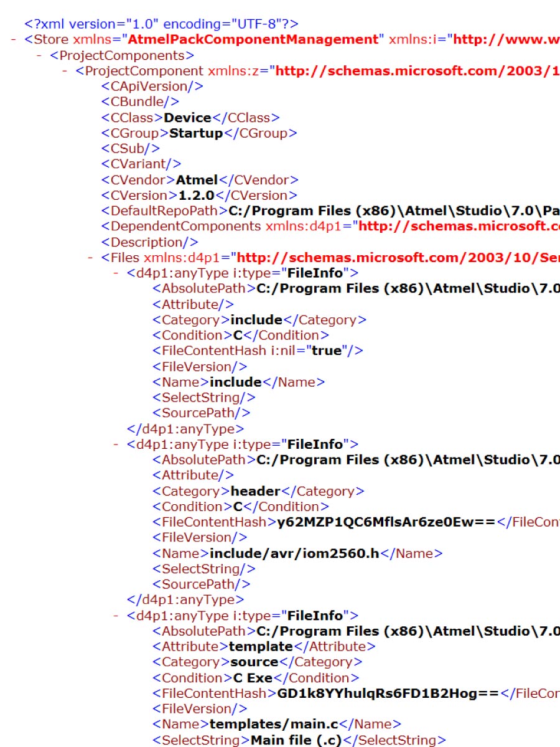Select the include/avr/iom2560.h name

[294, 553]
